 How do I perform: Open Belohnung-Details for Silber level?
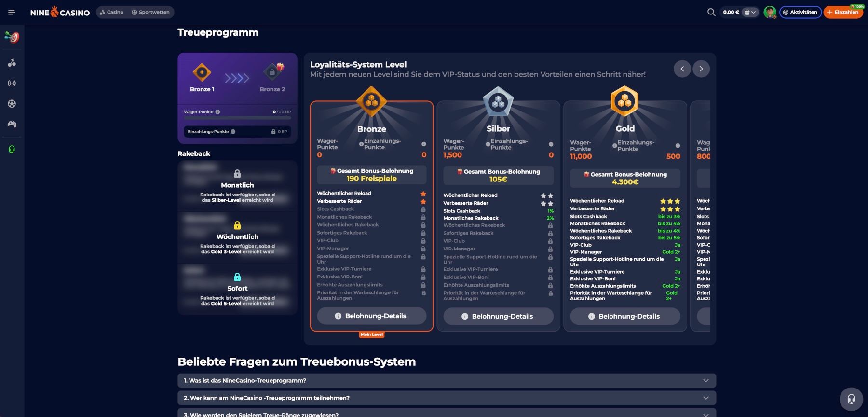coord(498,316)
